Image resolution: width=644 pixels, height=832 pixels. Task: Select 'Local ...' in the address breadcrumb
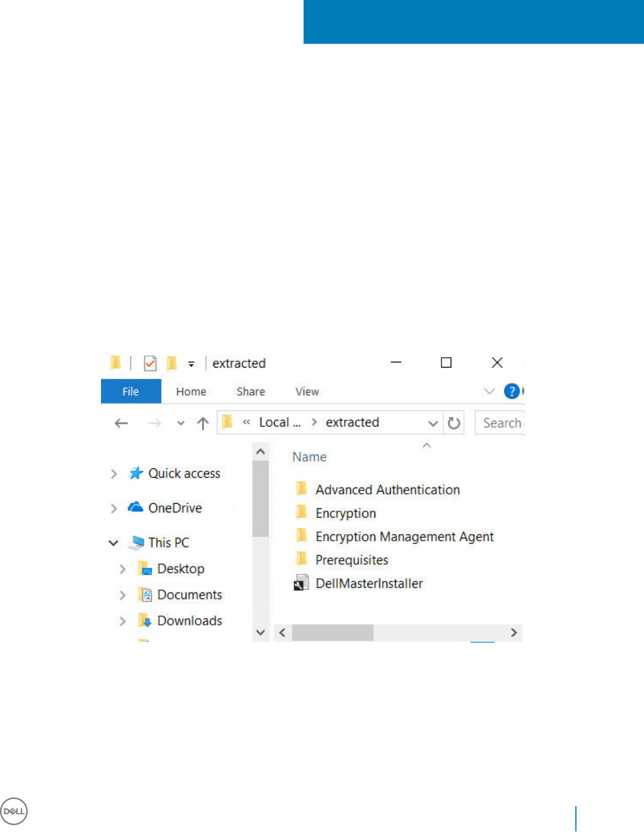280,422
